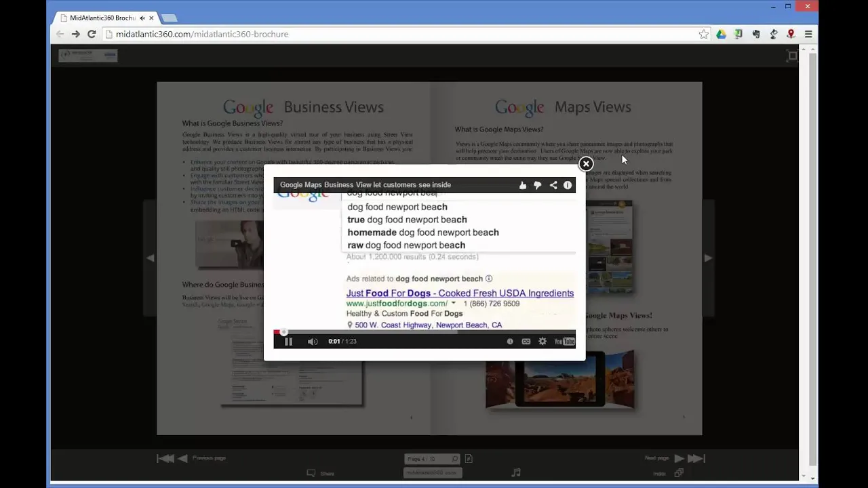Click the Google Drive extension icon

[721, 34]
